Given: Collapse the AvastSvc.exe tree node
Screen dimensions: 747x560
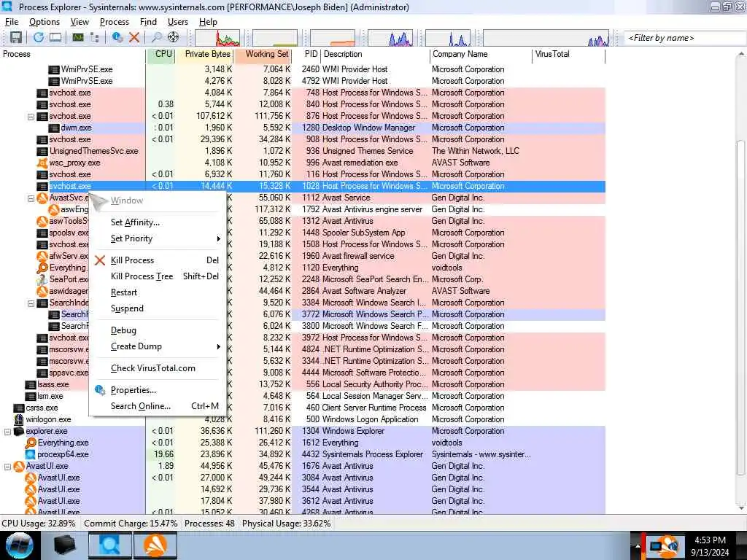Looking at the screenshot, I should click(x=31, y=198).
